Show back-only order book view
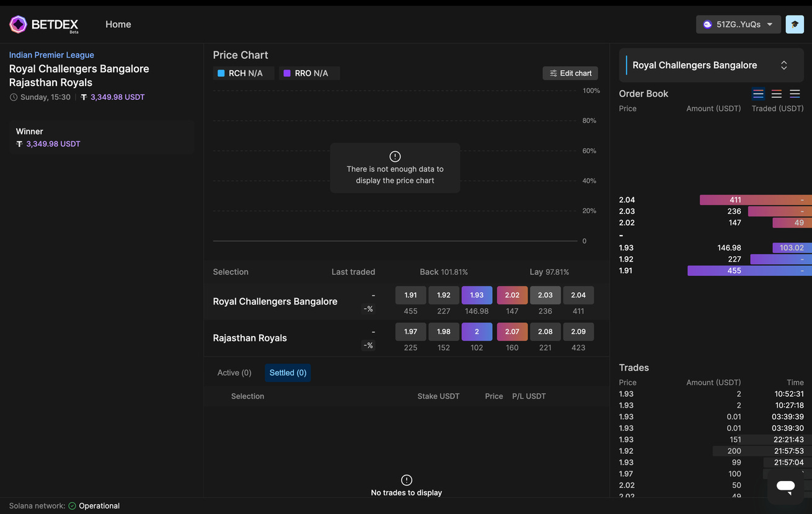This screenshot has height=514, width=812. [795, 94]
